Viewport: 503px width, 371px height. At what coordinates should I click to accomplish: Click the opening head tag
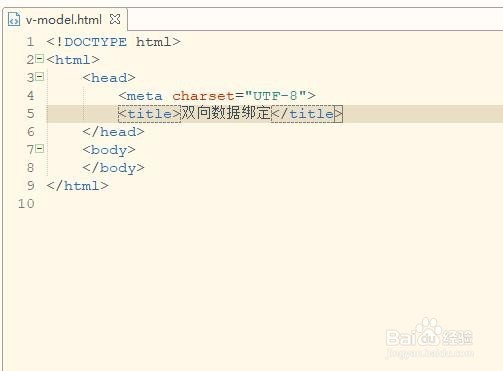(x=109, y=78)
